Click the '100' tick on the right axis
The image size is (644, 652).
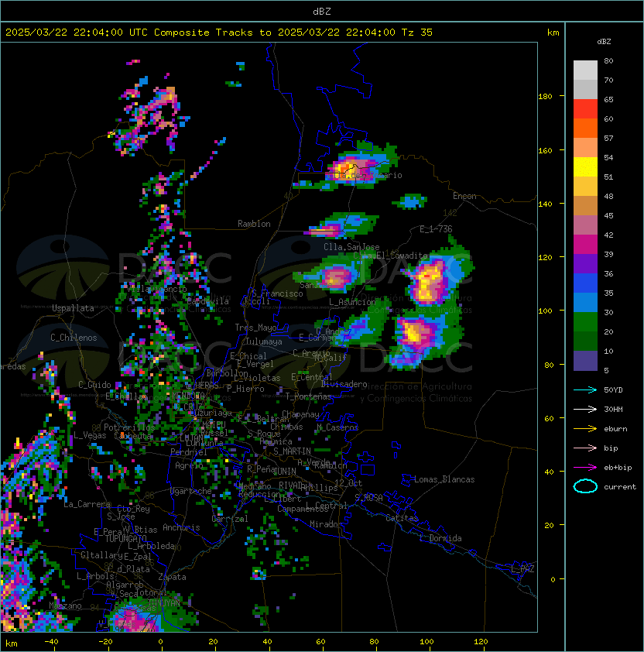click(x=545, y=311)
